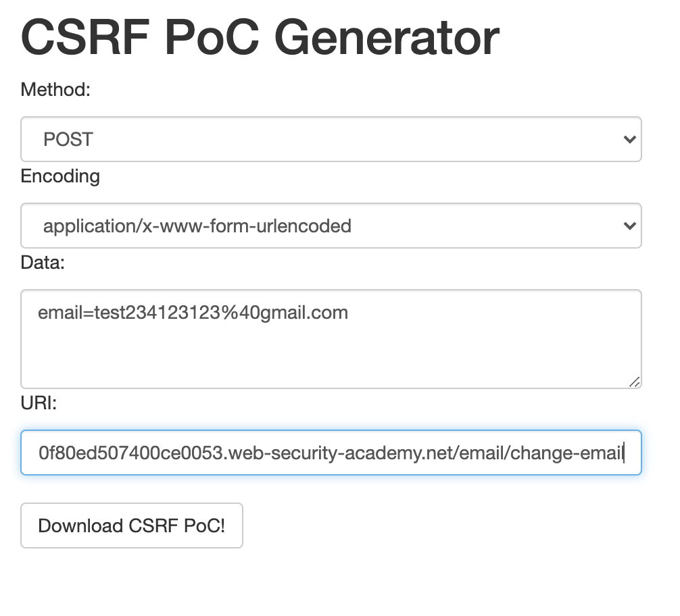The width and height of the screenshot is (680, 616).
Task: Click the URI: label
Action: pyautogui.click(x=39, y=403)
